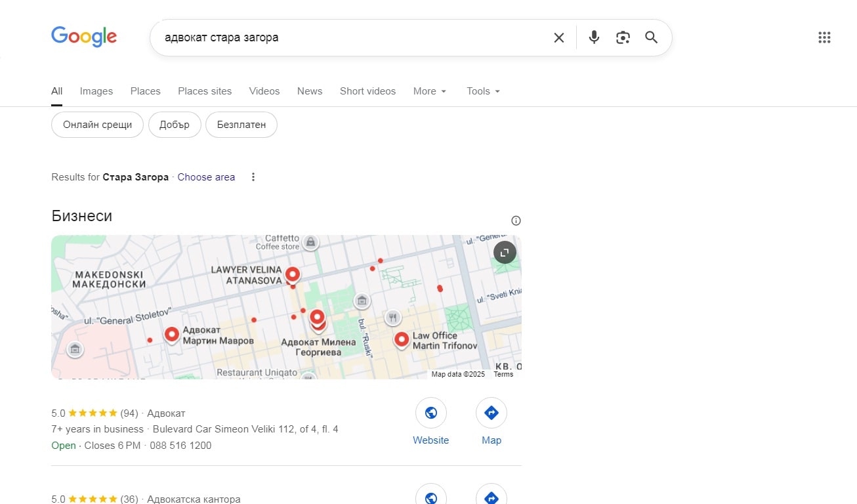Click the 7+ years in business text

click(97, 429)
